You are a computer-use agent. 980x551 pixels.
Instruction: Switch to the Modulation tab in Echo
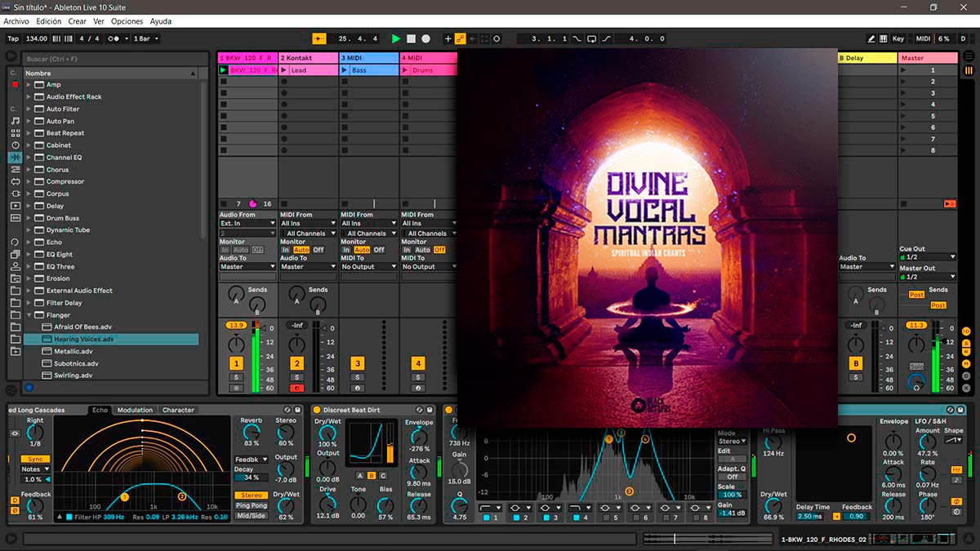pos(135,410)
